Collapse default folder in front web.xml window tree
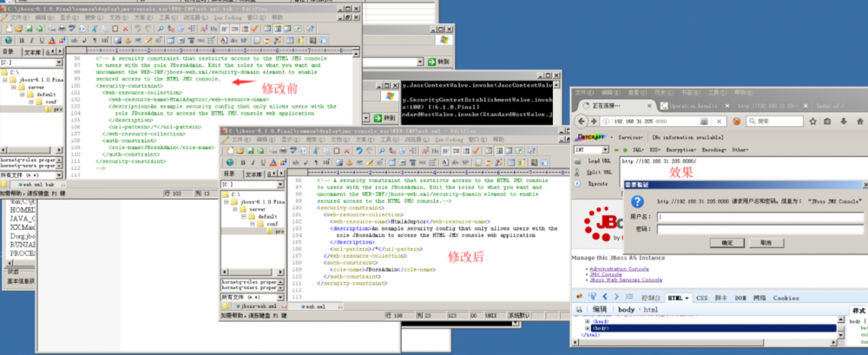The height and width of the screenshot is (355, 868). pyautogui.click(x=244, y=217)
